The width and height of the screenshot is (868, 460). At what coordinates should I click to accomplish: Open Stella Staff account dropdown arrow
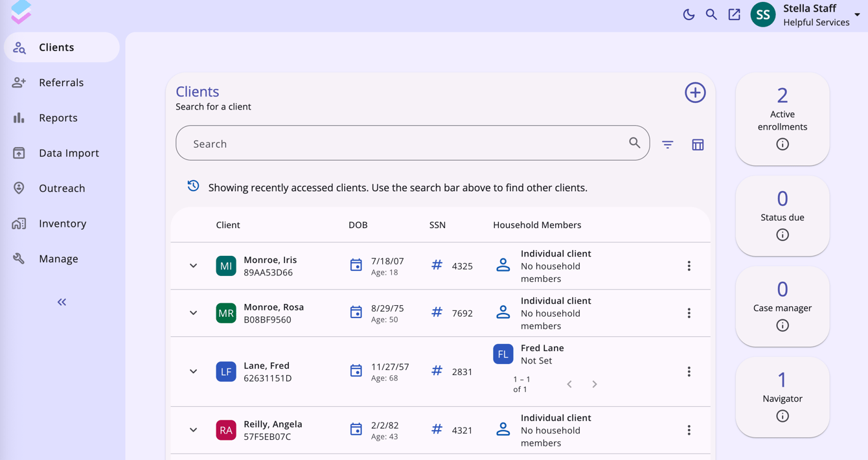857,15
